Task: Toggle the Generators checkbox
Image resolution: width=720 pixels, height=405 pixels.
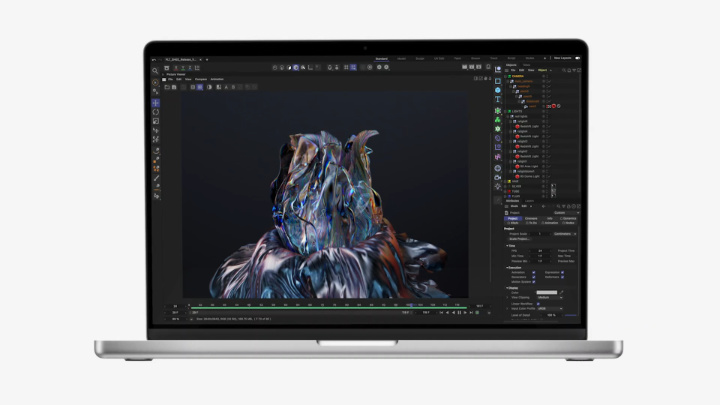Action: click(534, 277)
